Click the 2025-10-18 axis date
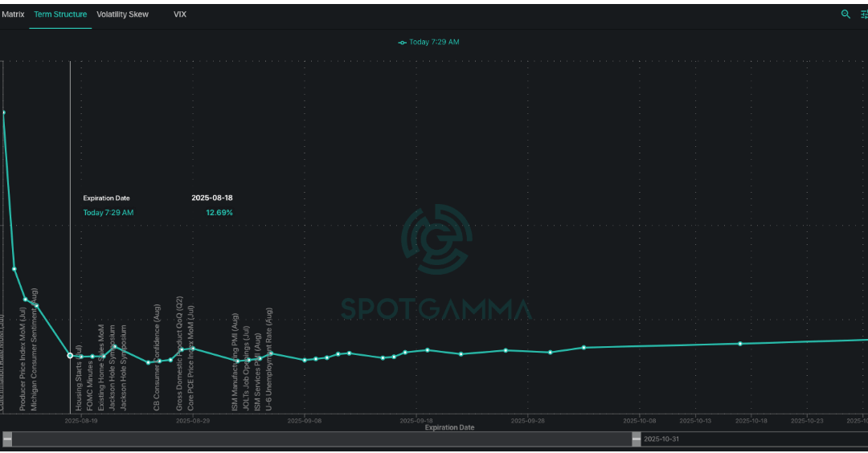Image resolution: width=868 pixels, height=453 pixels. click(x=751, y=421)
